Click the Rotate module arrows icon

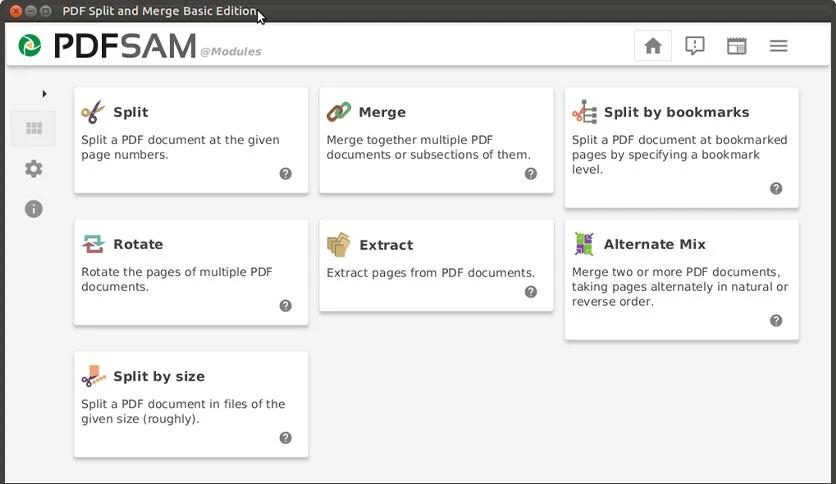93,244
